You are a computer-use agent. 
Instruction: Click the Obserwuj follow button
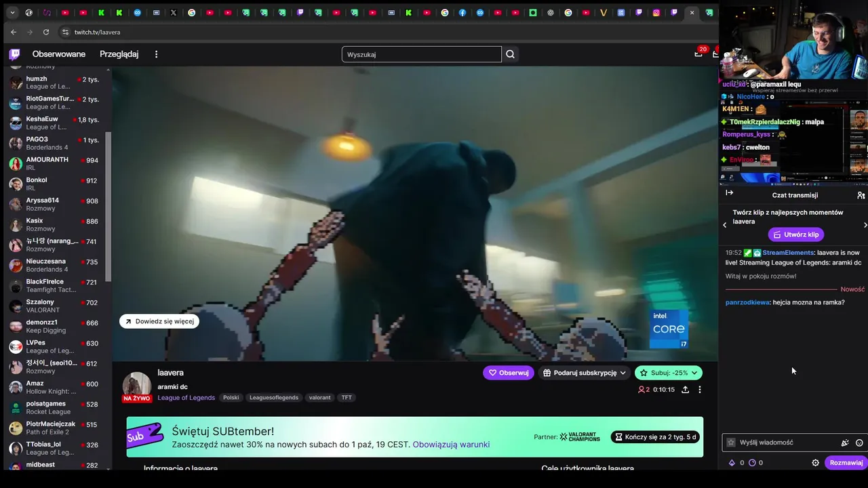(508, 373)
